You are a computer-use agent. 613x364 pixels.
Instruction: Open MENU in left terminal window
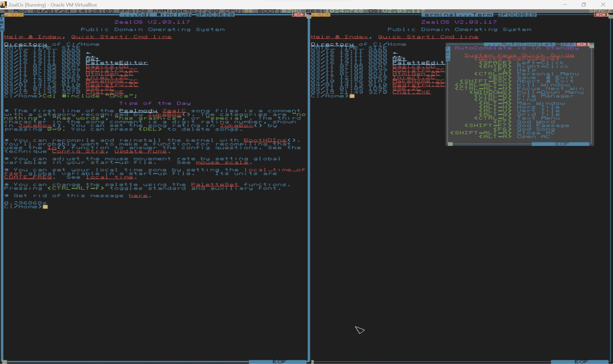[14, 15]
